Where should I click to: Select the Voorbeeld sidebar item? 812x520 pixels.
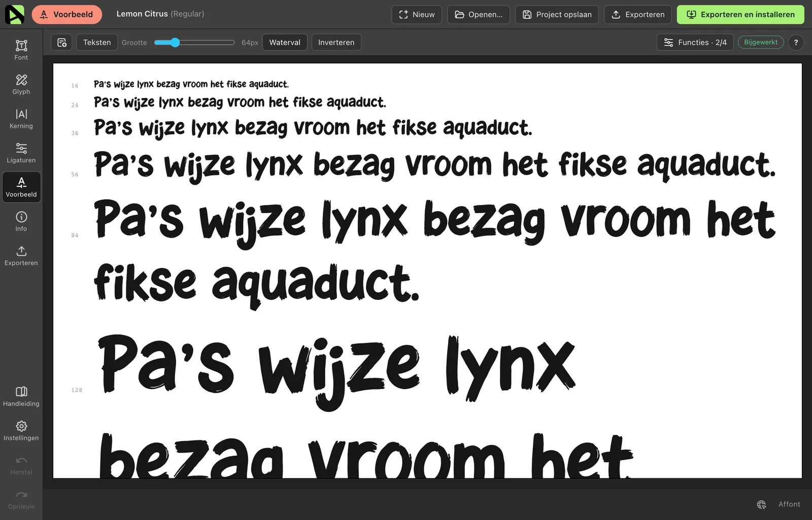pyautogui.click(x=21, y=187)
